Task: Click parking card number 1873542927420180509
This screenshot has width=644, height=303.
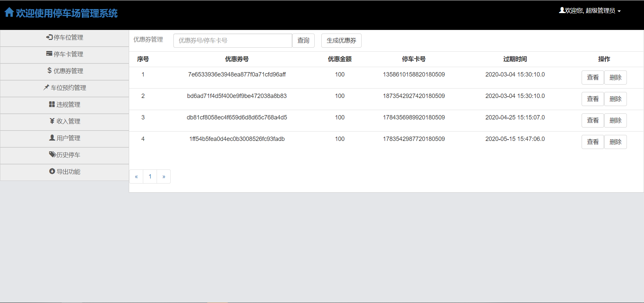Action: [414, 96]
